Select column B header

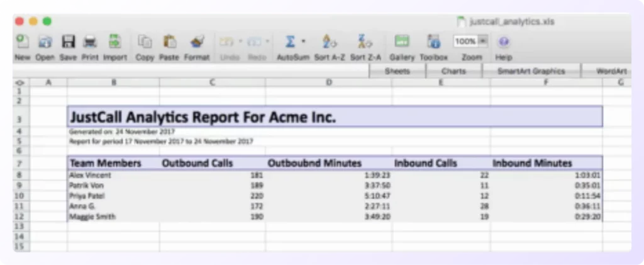(113, 82)
